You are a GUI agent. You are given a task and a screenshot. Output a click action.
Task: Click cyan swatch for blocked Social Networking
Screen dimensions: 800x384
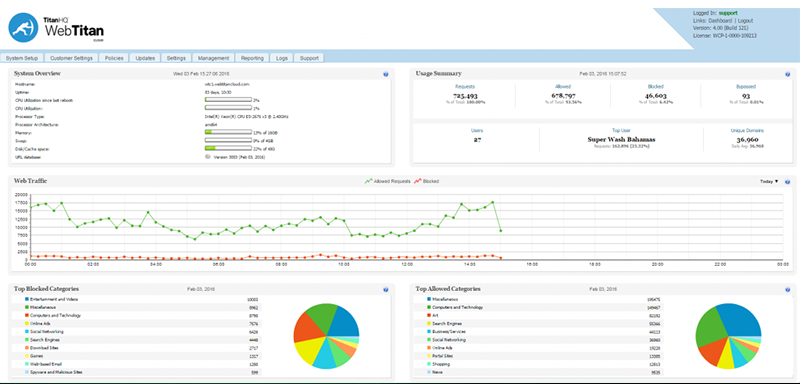27,332
